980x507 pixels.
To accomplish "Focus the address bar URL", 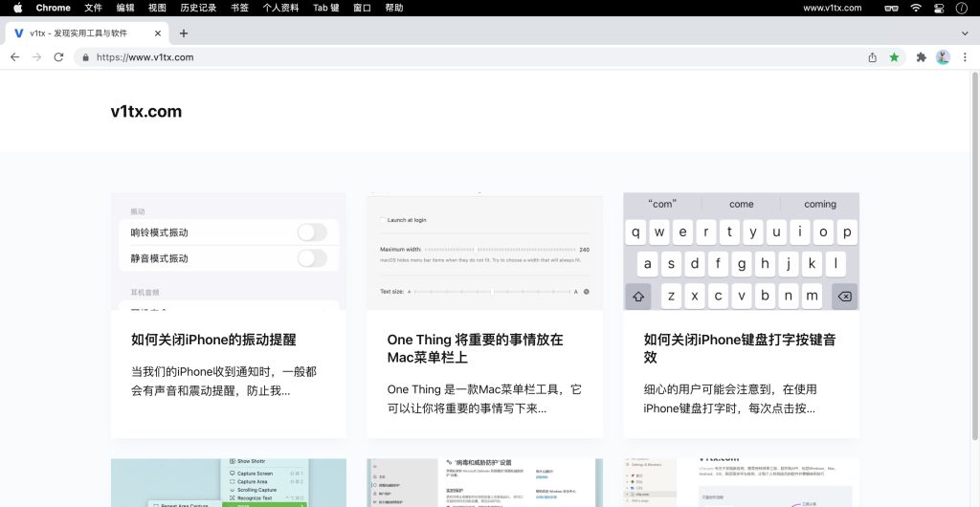I will [145, 56].
